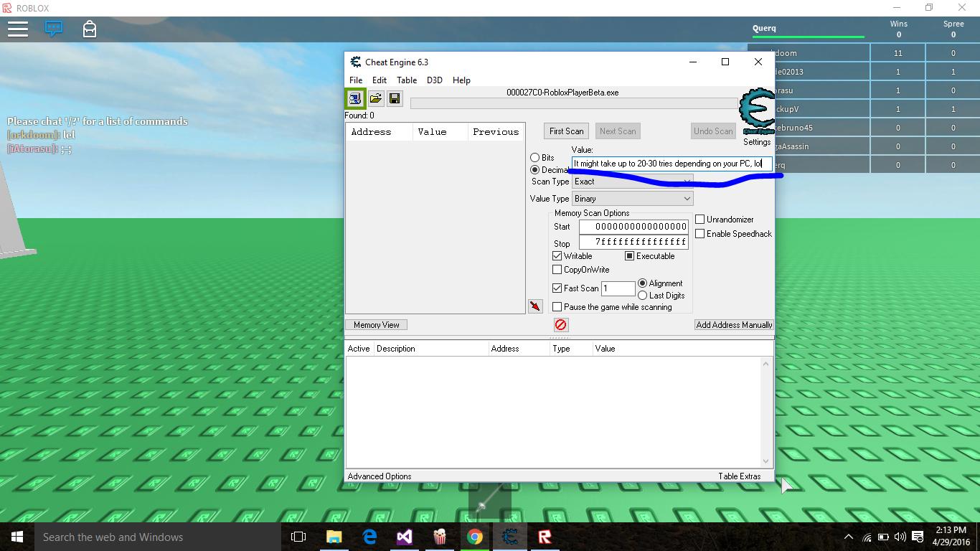Switch to Roblox taskbar icon
This screenshot has width=980, height=551.
pyautogui.click(x=545, y=537)
